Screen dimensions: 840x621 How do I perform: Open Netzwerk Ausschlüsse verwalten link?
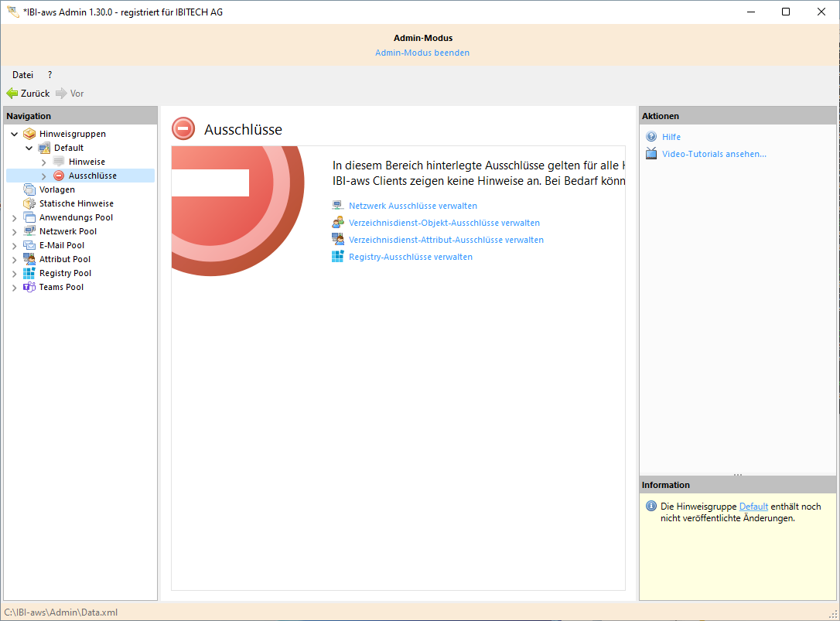tap(412, 206)
